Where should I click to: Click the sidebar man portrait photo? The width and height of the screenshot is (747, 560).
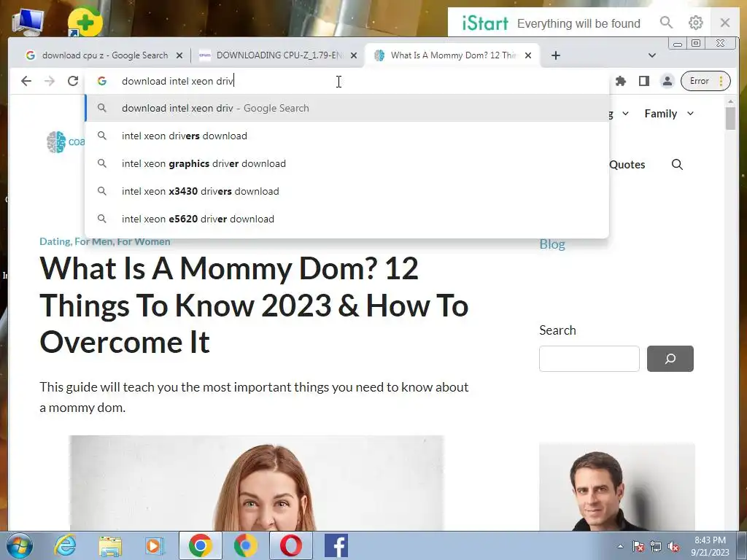[617, 486]
